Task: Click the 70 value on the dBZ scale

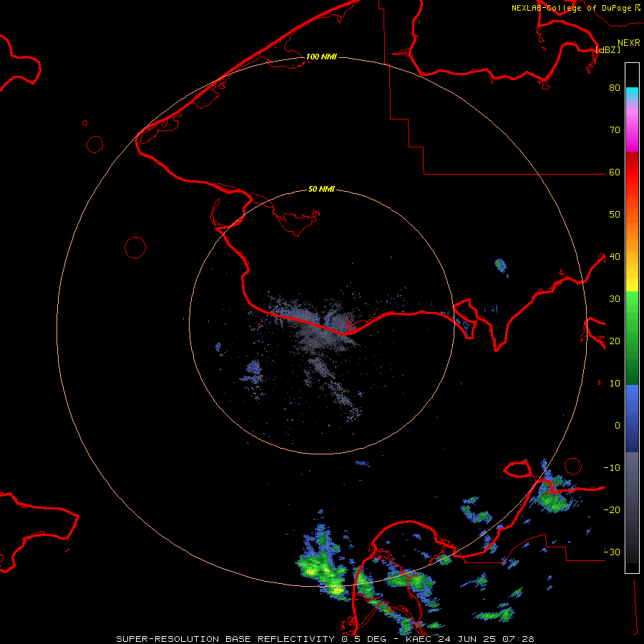Action: (x=615, y=130)
